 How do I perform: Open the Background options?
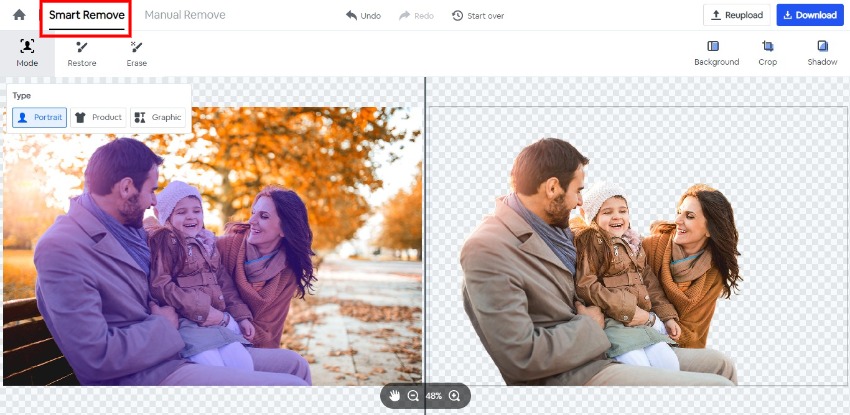pos(716,53)
